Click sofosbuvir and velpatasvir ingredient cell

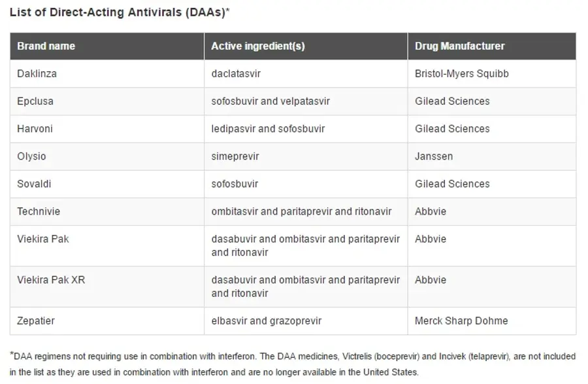click(306, 101)
